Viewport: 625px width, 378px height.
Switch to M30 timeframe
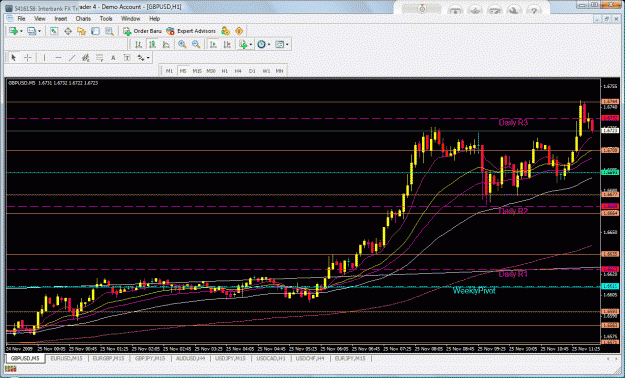[x=211, y=71]
